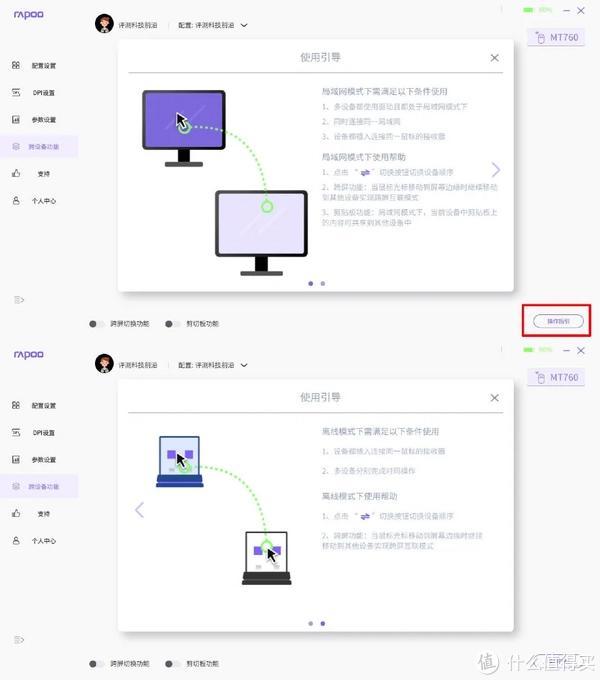Open DPI设置 icon in upper window sidebar
This screenshot has width=600, height=680.
coord(16,92)
